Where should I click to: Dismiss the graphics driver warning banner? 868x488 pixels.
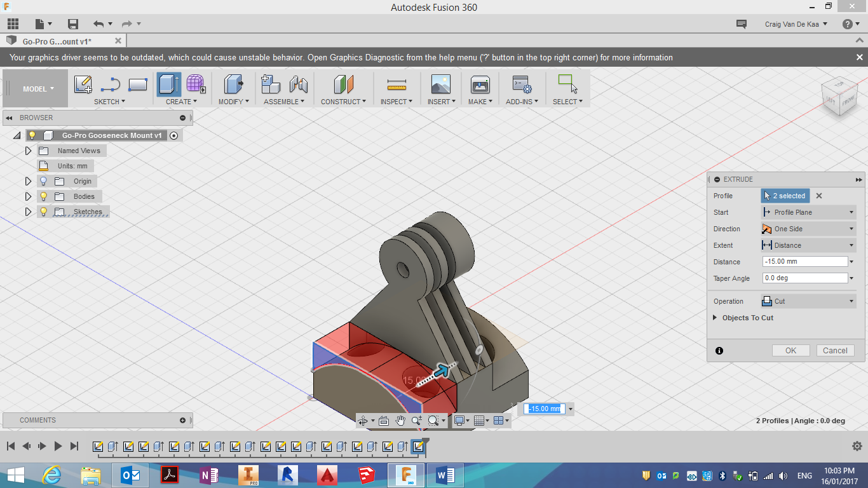coord(859,57)
